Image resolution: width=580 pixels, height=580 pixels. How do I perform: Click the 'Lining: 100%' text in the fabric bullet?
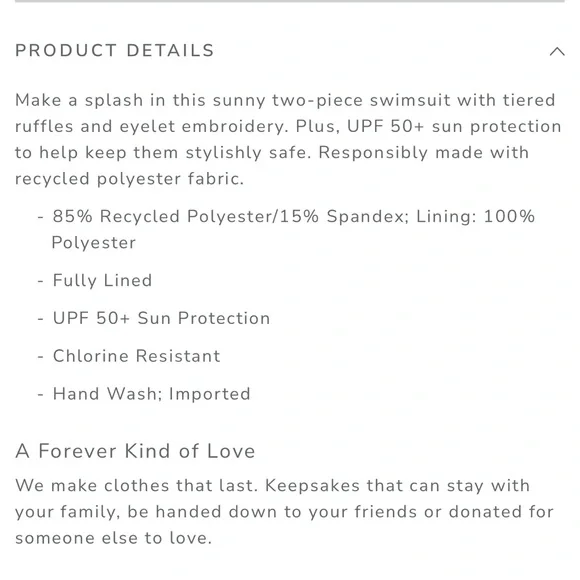click(476, 216)
